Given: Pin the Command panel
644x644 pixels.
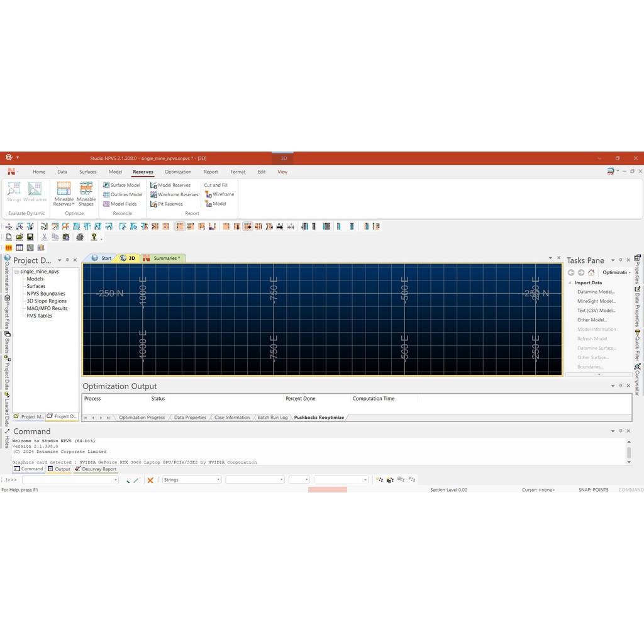Looking at the screenshot, I should tap(621, 431).
